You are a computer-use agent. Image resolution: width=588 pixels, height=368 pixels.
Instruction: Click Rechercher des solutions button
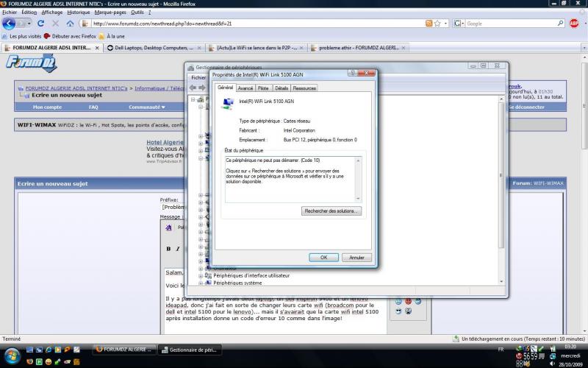click(x=331, y=211)
